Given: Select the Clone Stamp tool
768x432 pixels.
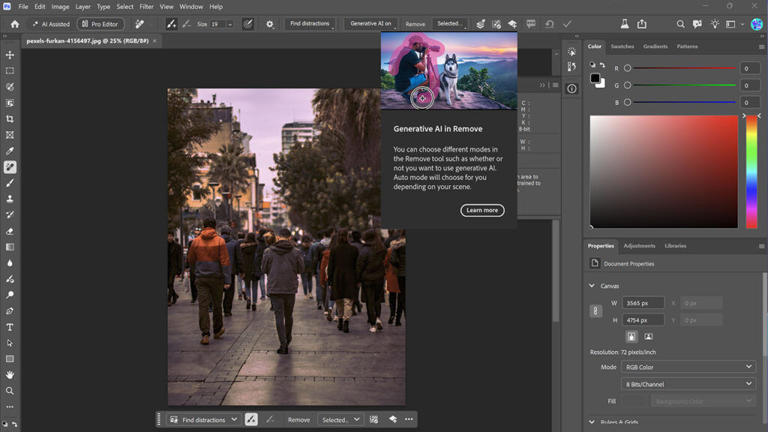Looking at the screenshot, I should (x=10, y=199).
